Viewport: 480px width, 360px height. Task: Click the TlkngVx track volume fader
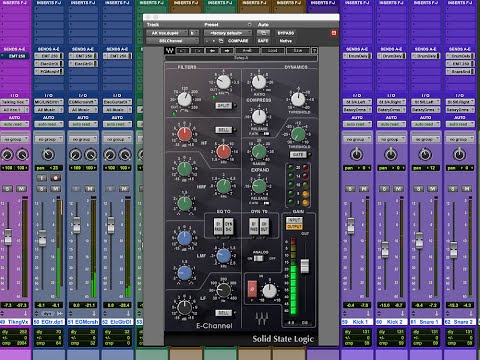click(x=8, y=237)
